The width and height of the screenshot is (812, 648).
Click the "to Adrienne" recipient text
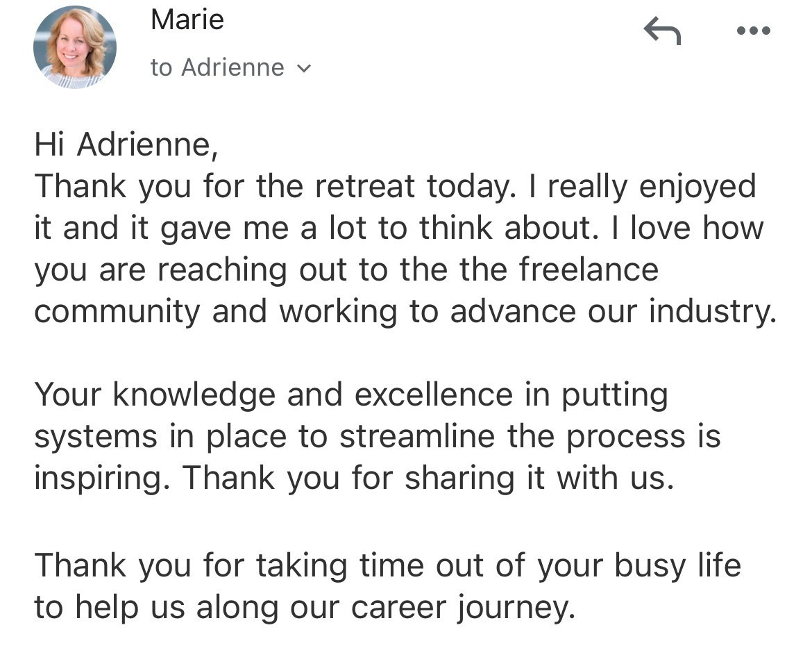[217, 68]
